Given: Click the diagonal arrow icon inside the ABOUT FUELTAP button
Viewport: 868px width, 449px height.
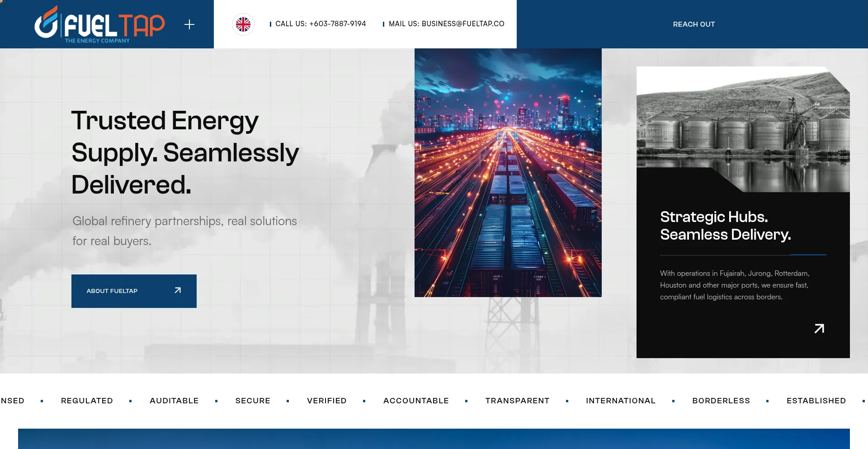Looking at the screenshot, I should [178, 290].
